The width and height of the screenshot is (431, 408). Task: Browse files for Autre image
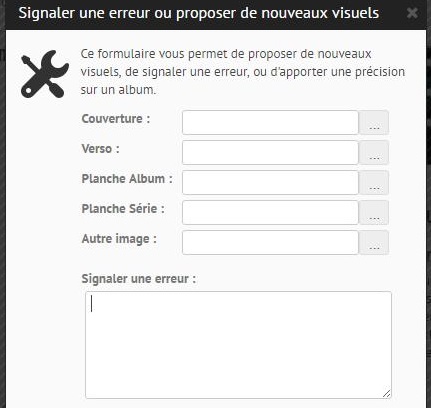click(x=374, y=243)
